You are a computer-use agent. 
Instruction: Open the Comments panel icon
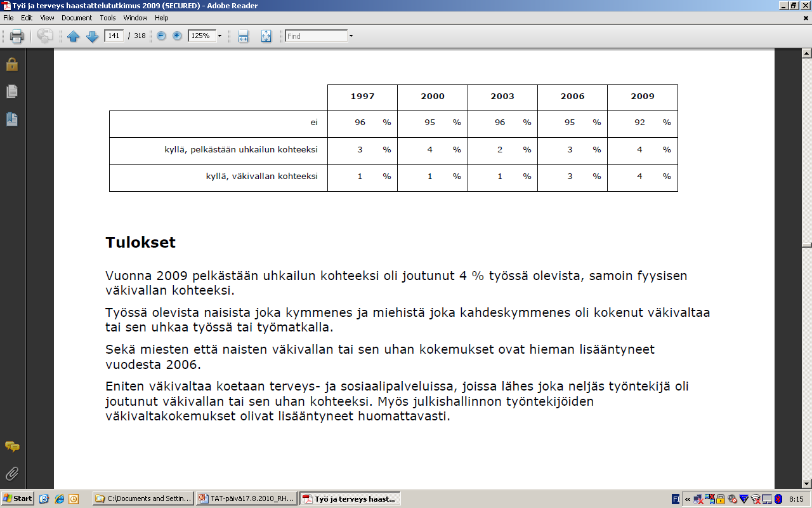(12, 447)
